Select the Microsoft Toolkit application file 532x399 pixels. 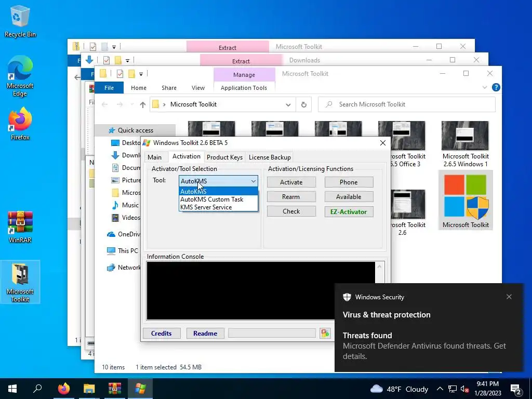click(x=465, y=200)
